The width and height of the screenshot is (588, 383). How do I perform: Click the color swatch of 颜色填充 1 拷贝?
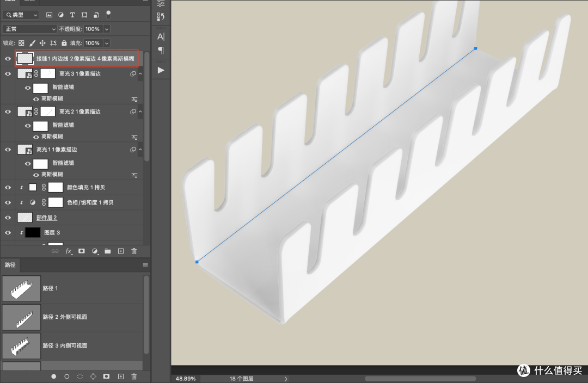pos(33,187)
